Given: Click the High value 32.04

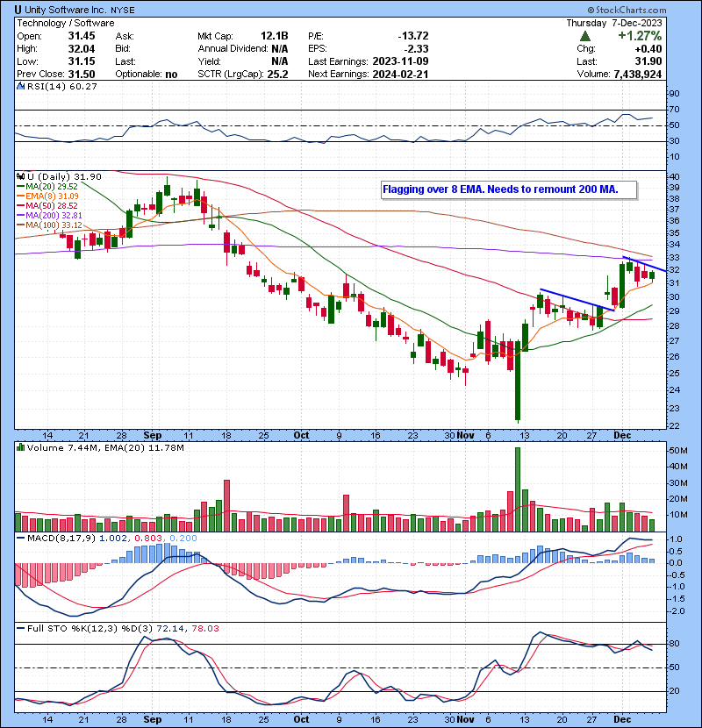Looking at the screenshot, I should click(x=82, y=49).
